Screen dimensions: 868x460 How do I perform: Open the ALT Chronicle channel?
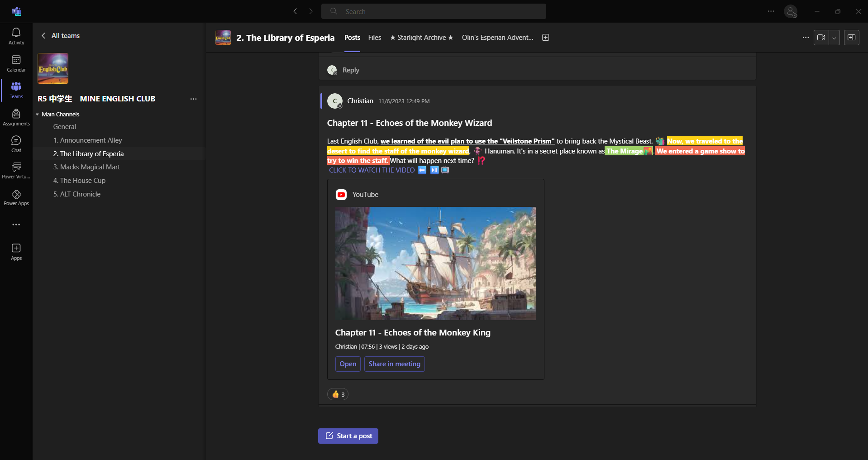119,194
